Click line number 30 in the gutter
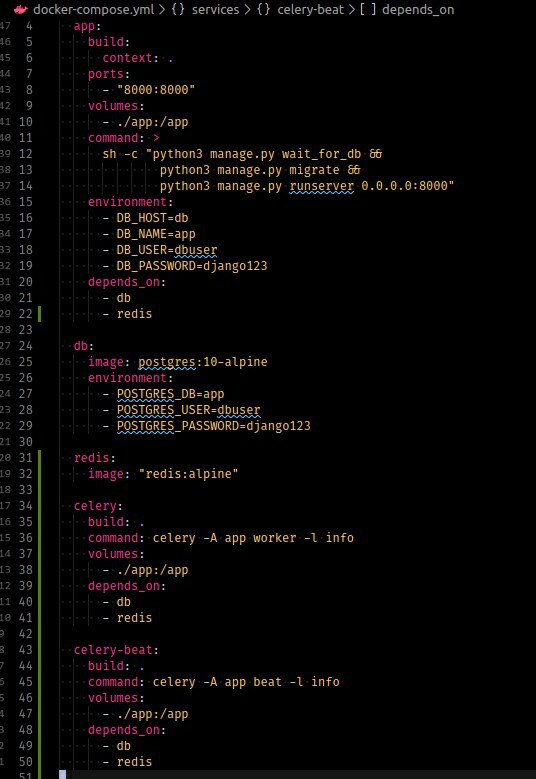Image resolution: width=536 pixels, height=779 pixels. (x=25, y=441)
